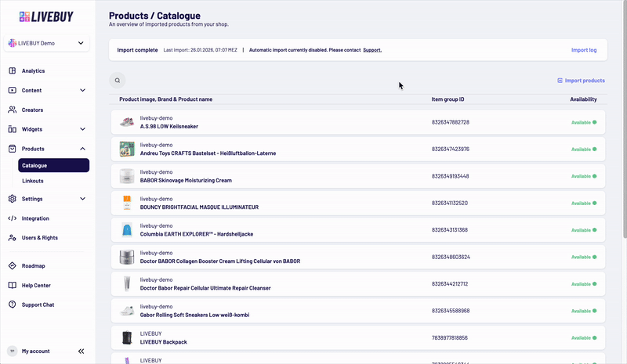Click the Products shopping bag icon
The height and width of the screenshot is (364, 627).
point(13,149)
